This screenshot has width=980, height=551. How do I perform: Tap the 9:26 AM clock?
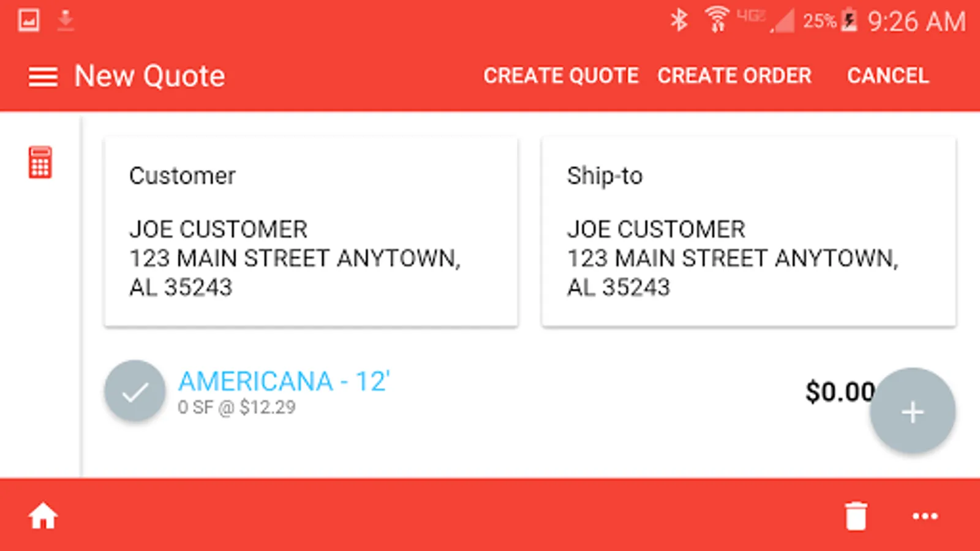pyautogui.click(x=916, y=22)
